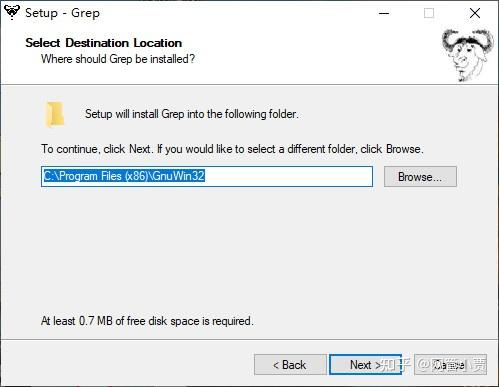Click 'Setup will install Grep' message text
499x387 pixels.
[192, 114]
